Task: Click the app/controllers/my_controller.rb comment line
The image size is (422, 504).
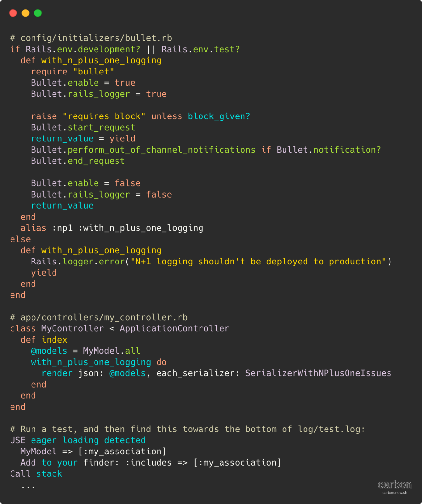Action: coord(99,317)
